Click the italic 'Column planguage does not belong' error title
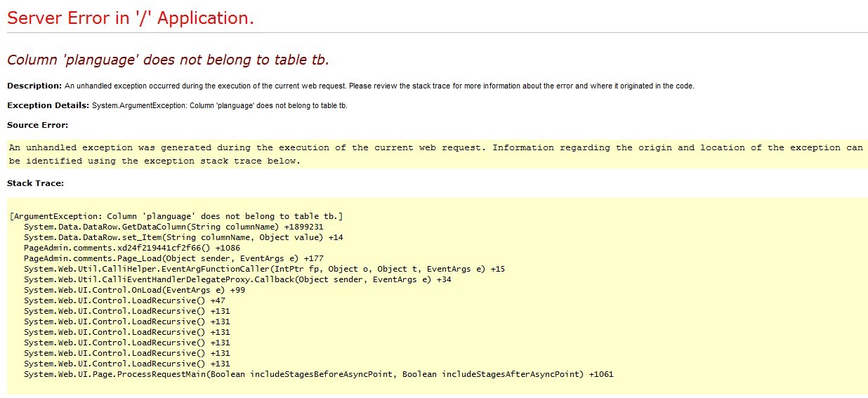Viewport: 868px width, 398px height. [168, 60]
